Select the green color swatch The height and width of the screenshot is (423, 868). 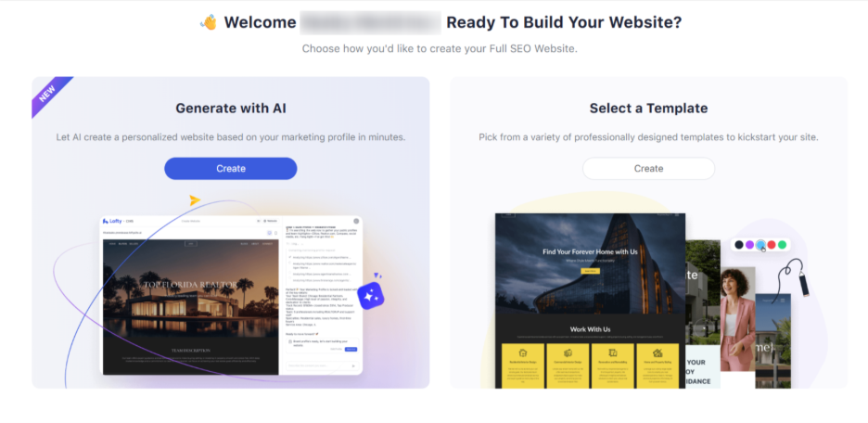click(x=782, y=245)
